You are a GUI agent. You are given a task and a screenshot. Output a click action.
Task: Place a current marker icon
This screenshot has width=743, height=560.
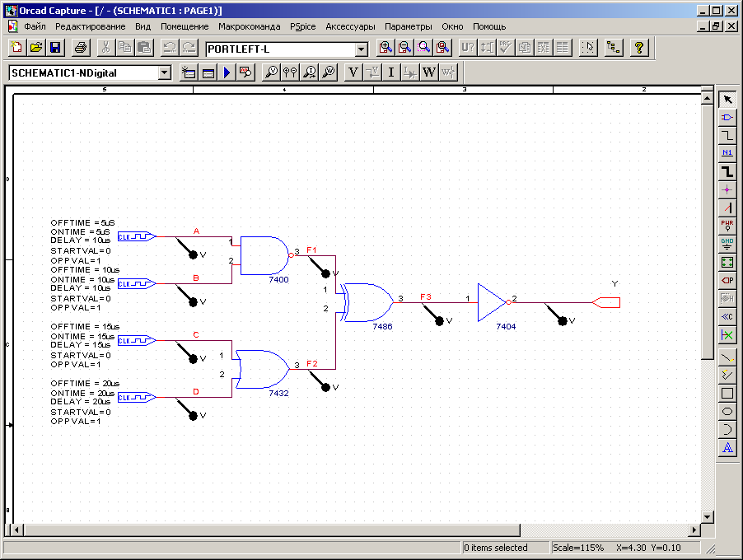310,72
